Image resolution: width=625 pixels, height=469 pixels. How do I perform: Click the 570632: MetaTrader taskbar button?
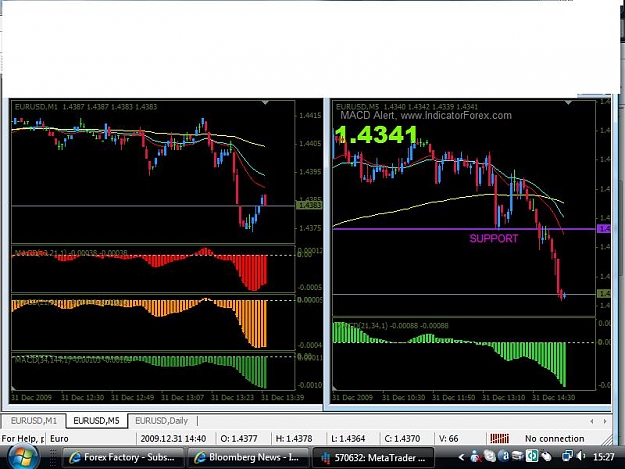[373, 457]
